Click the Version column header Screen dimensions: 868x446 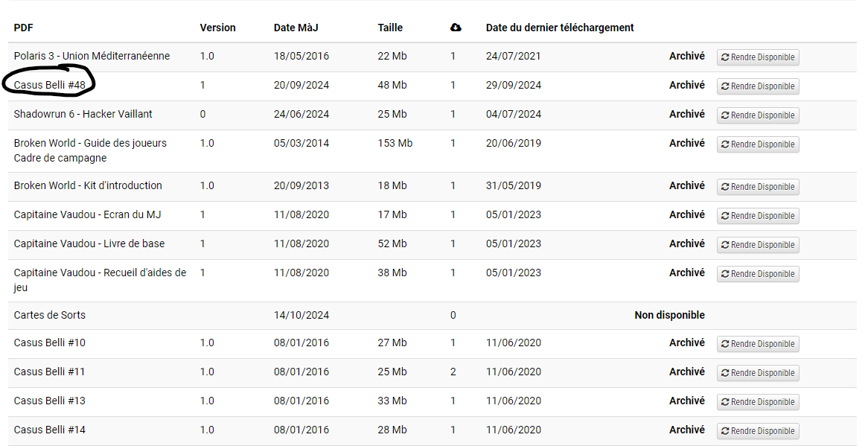pos(217,28)
